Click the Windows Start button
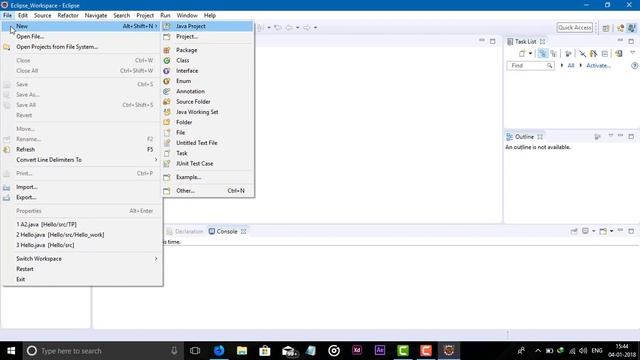The width and height of the screenshot is (640, 360). click(x=11, y=351)
